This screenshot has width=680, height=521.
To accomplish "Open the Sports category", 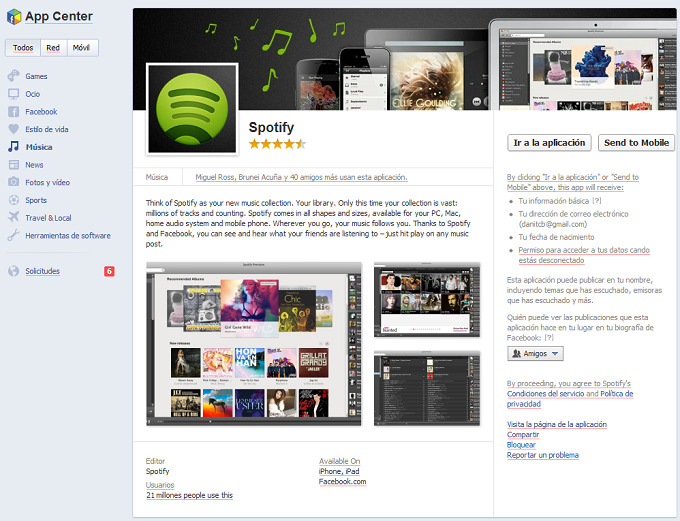I will click(36, 200).
